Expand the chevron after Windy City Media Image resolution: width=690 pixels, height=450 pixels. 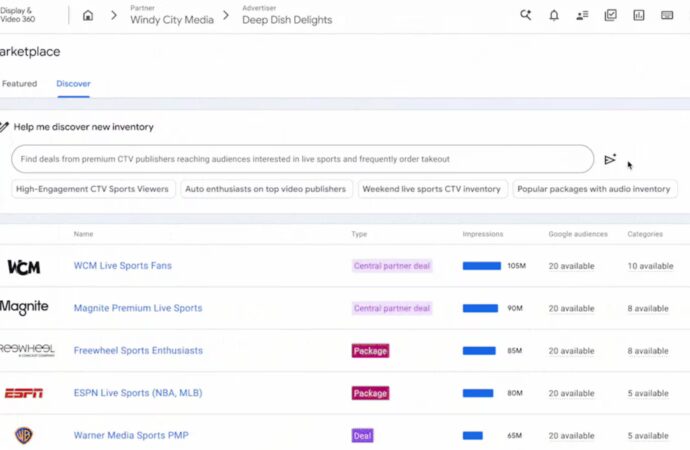point(226,15)
